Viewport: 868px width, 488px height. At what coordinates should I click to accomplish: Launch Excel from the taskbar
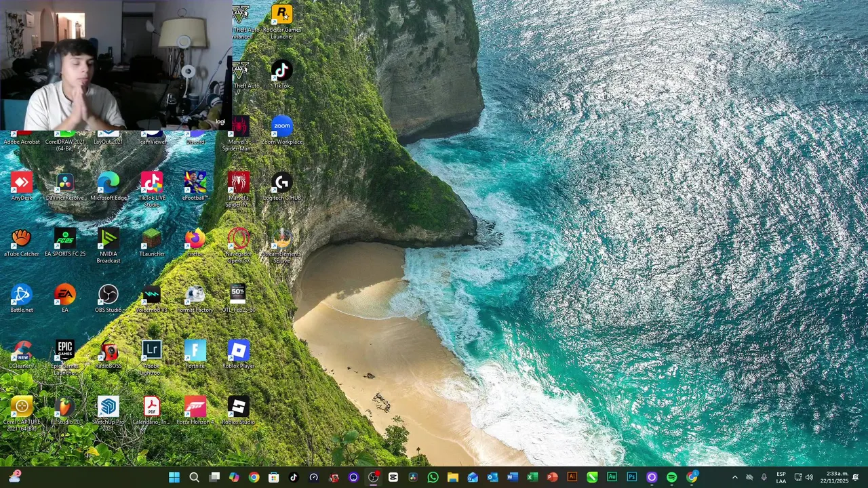(x=532, y=477)
